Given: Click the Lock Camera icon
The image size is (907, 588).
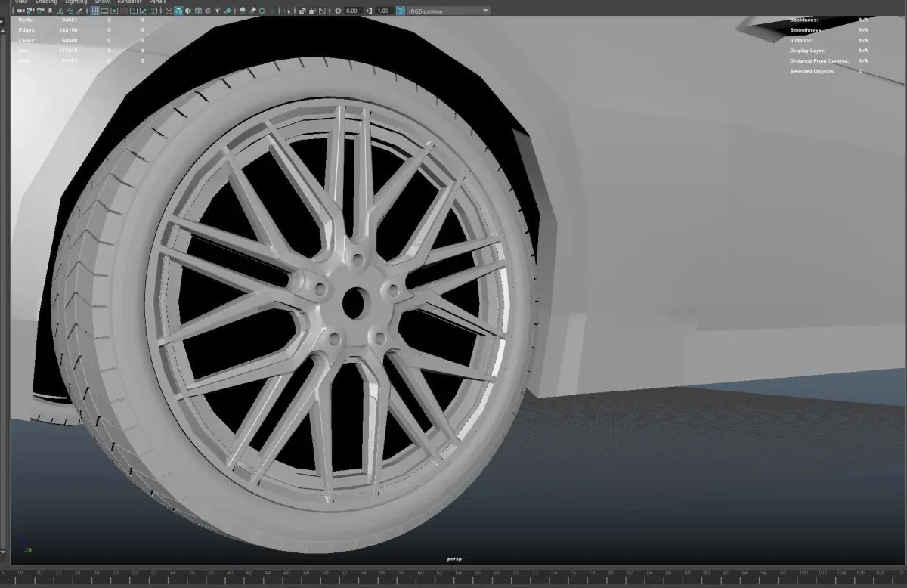Looking at the screenshot, I should coord(31,11).
